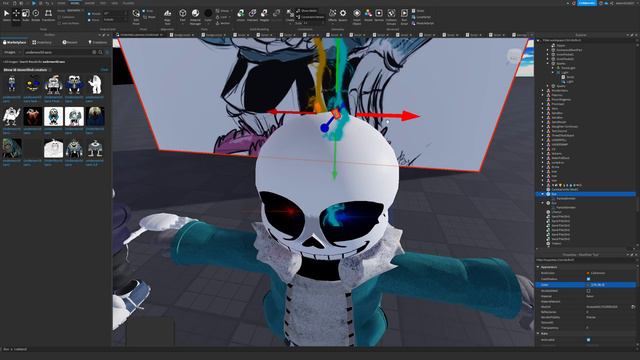Pick the Select tool in the ribbon
Screen dimensions: 640x360
tap(7, 16)
